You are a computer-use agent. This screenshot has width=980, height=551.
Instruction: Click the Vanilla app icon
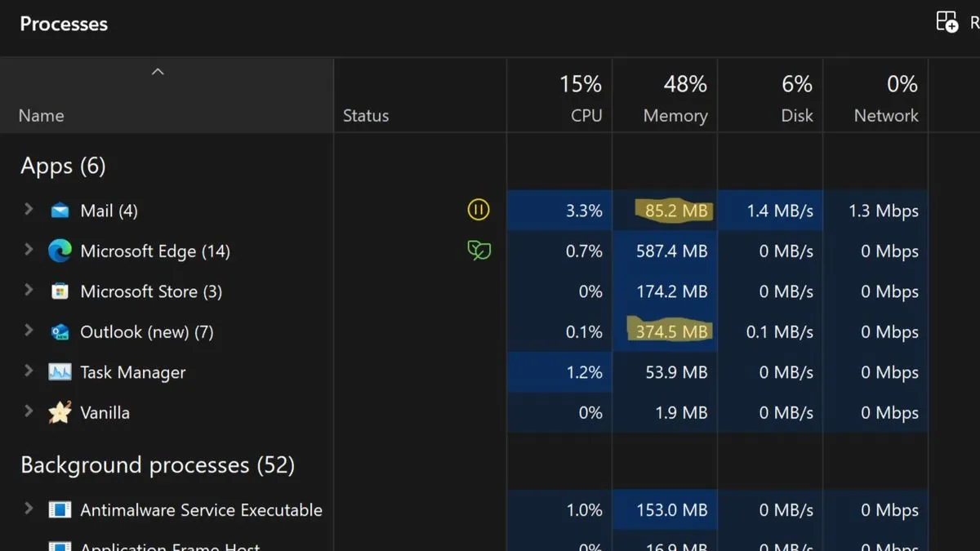click(59, 412)
